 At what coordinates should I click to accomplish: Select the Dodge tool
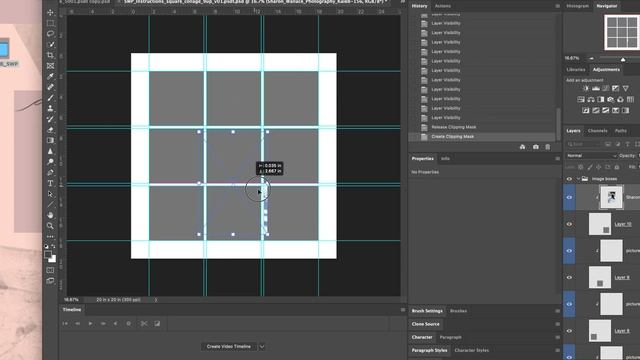coord(50,162)
